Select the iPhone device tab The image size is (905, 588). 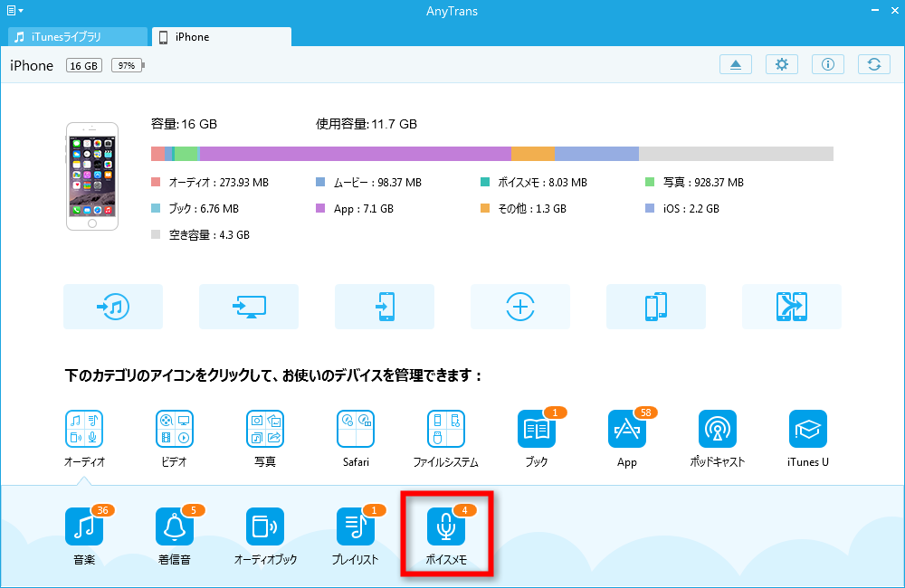[x=222, y=36]
